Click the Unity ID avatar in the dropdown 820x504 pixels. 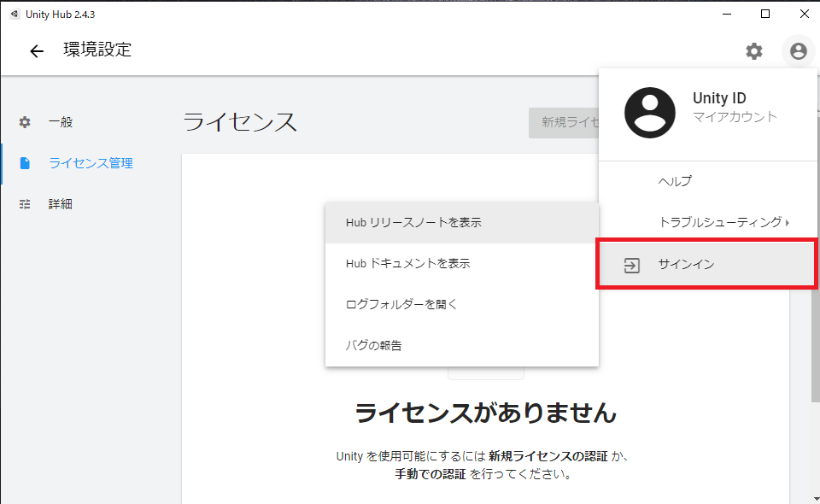click(650, 112)
